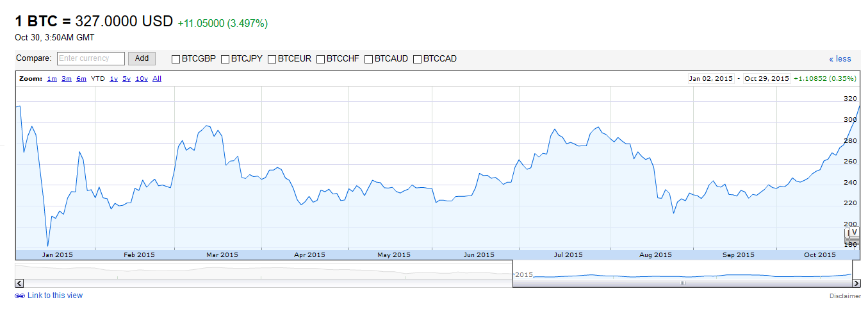Tick the BTCCHF comparison checkbox

321,59
